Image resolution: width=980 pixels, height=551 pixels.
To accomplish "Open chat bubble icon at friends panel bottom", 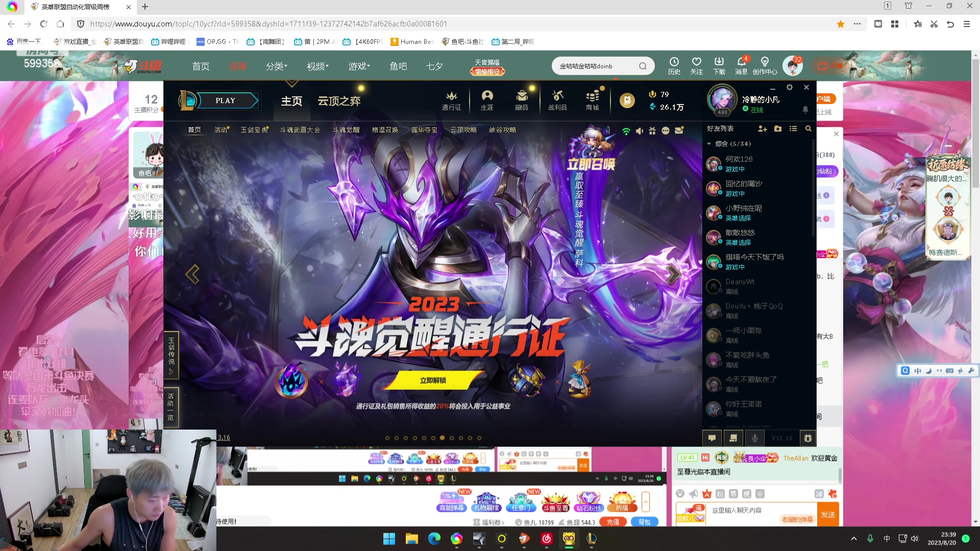I will click(712, 438).
